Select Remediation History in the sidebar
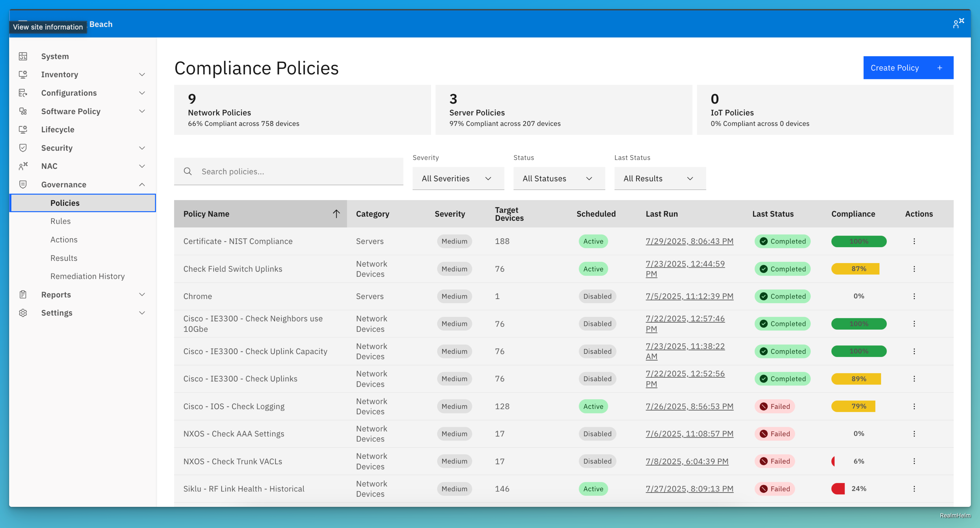Viewport: 980px width, 528px height. click(88, 276)
